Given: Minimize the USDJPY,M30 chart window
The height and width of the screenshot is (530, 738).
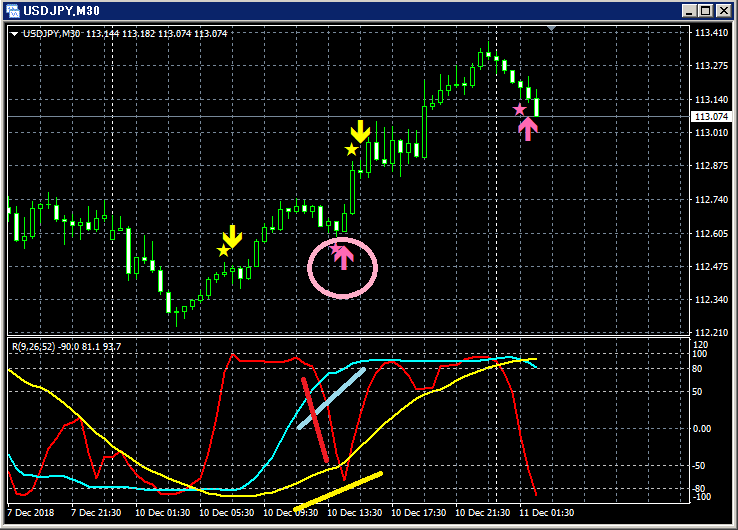Looking at the screenshot, I should (x=689, y=10).
